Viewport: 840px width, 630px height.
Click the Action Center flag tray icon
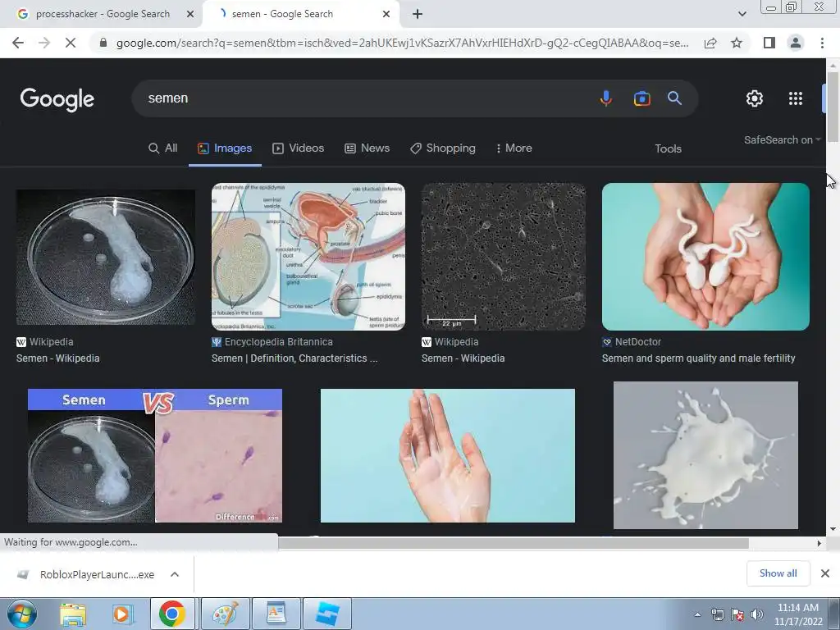coord(737,614)
